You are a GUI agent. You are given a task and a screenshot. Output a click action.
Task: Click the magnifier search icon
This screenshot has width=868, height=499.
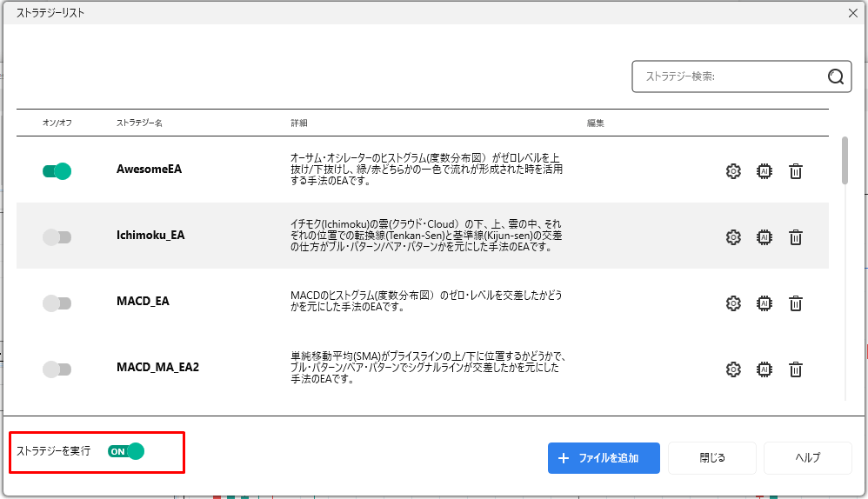click(836, 77)
